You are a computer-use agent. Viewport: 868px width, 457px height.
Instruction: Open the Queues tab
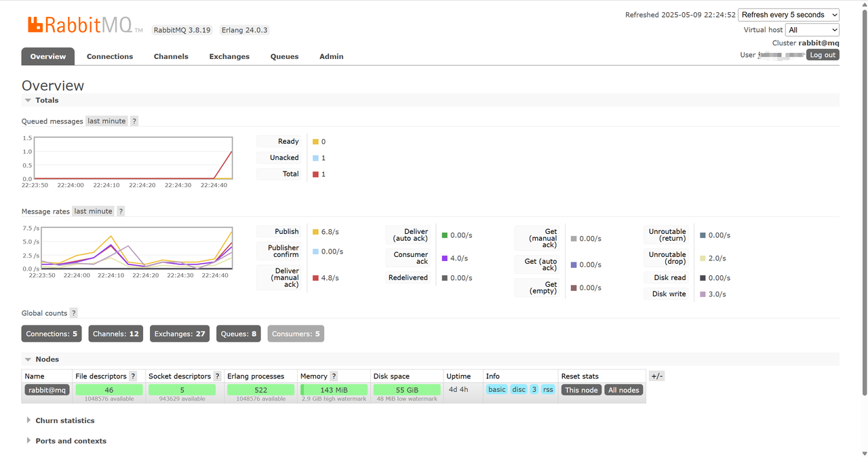[284, 56]
